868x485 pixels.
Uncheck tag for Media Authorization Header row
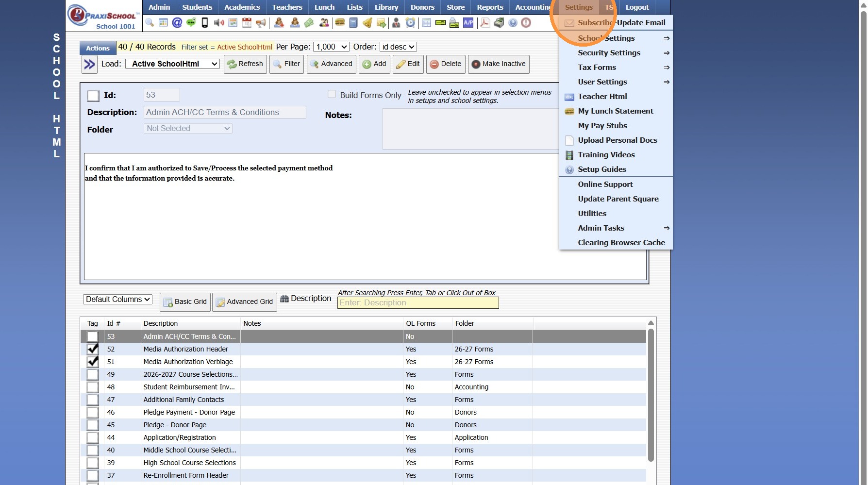(x=93, y=349)
